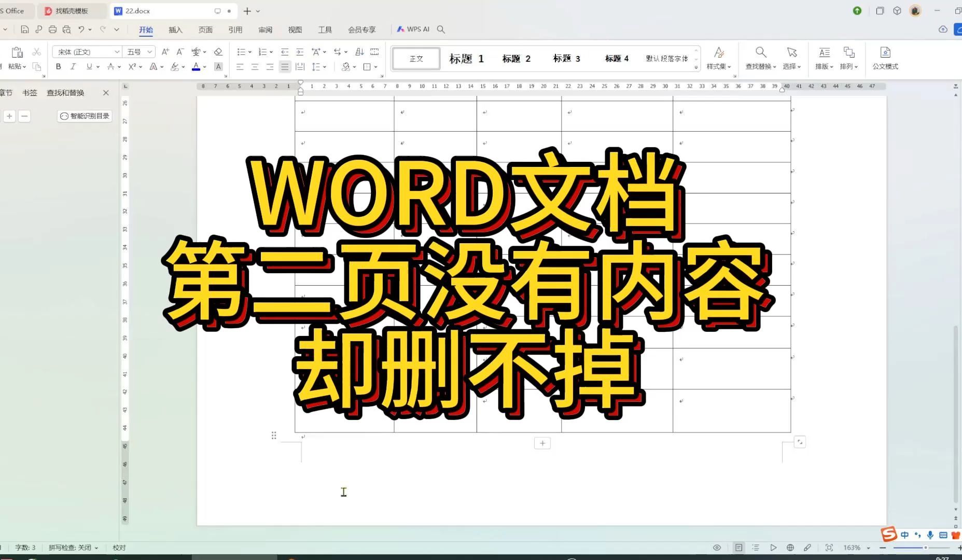962x560 pixels.
Task: Open the font name dropdown
Action: 86,51
